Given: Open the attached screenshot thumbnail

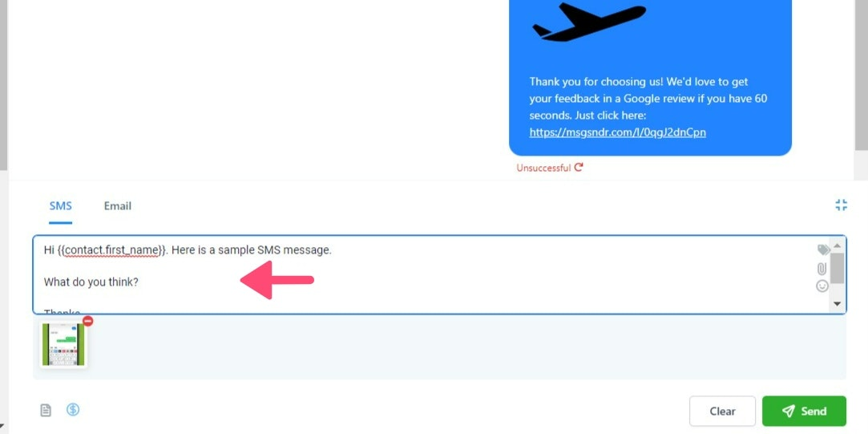Looking at the screenshot, I should click(63, 344).
